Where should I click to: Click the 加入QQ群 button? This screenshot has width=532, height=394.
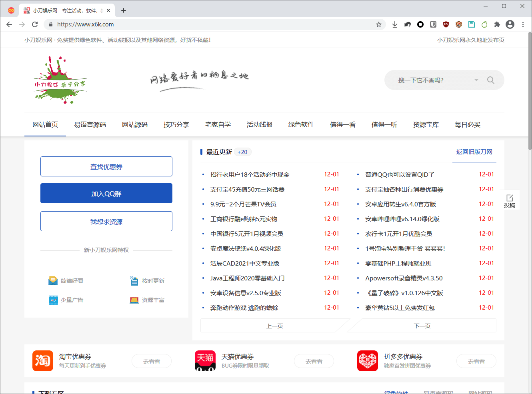click(x=106, y=194)
